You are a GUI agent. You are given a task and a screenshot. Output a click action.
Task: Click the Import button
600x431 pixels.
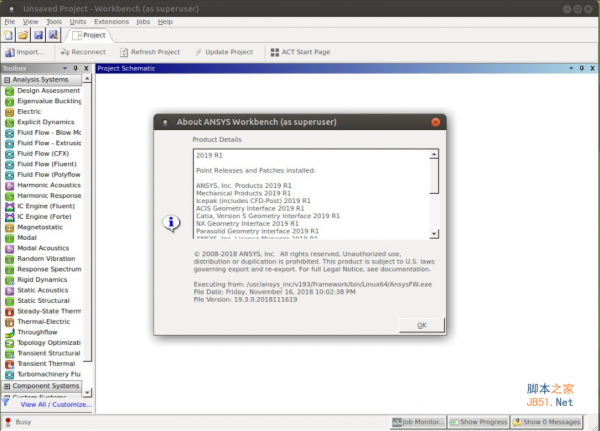(24, 52)
